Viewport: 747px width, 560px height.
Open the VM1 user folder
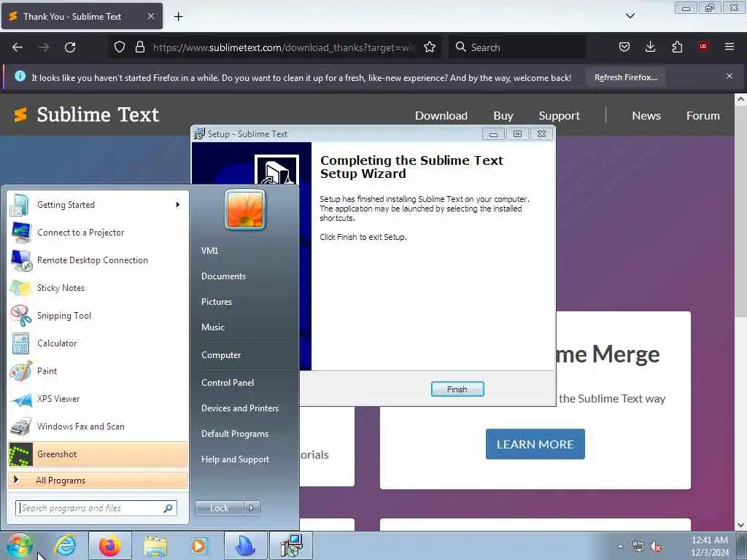tap(209, 251)
